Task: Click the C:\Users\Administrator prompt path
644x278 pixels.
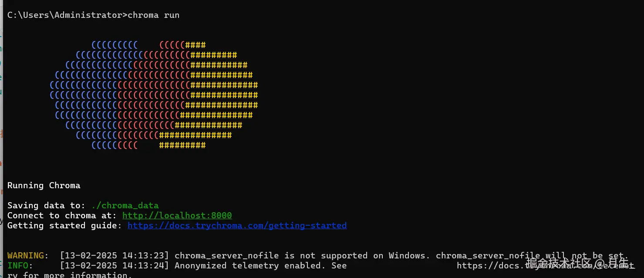Action: (64, 15)
